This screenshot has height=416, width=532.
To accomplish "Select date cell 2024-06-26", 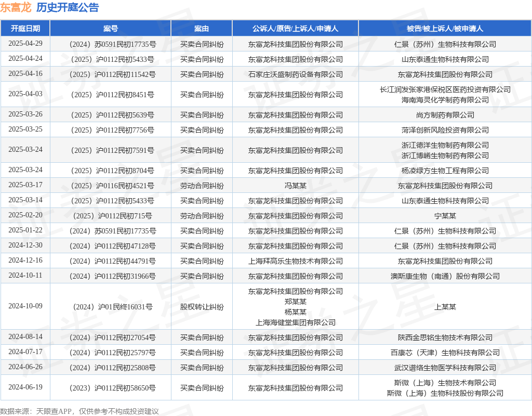I will click(x=25, y=367).
